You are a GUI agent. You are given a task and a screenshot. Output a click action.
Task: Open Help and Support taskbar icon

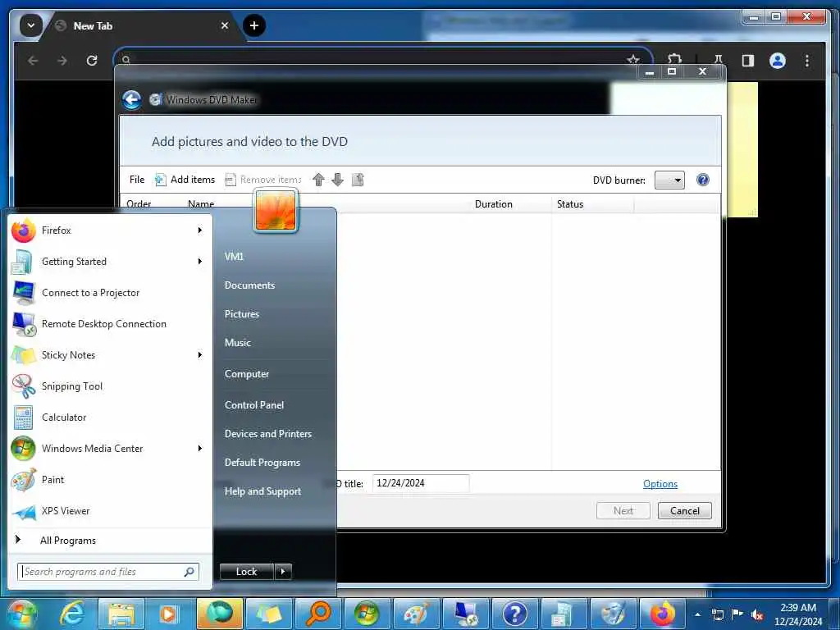click(514, 614)
